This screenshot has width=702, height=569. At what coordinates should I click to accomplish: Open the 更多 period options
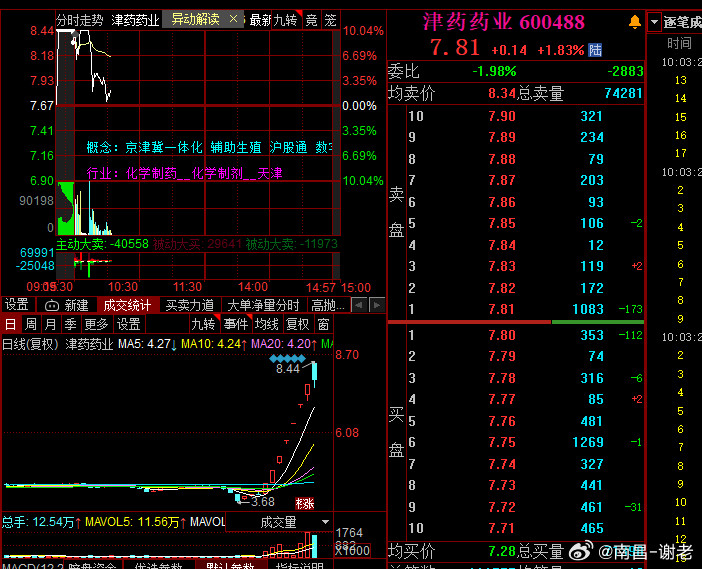pyautogui.click(x=96, y=324)
